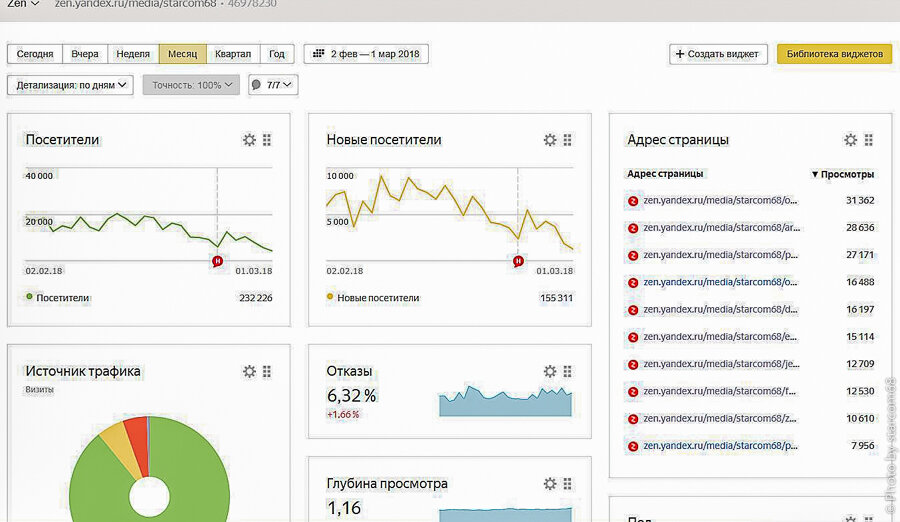Open settings gear of Отказы widget
900x522 pixels.
click(550, 372)
